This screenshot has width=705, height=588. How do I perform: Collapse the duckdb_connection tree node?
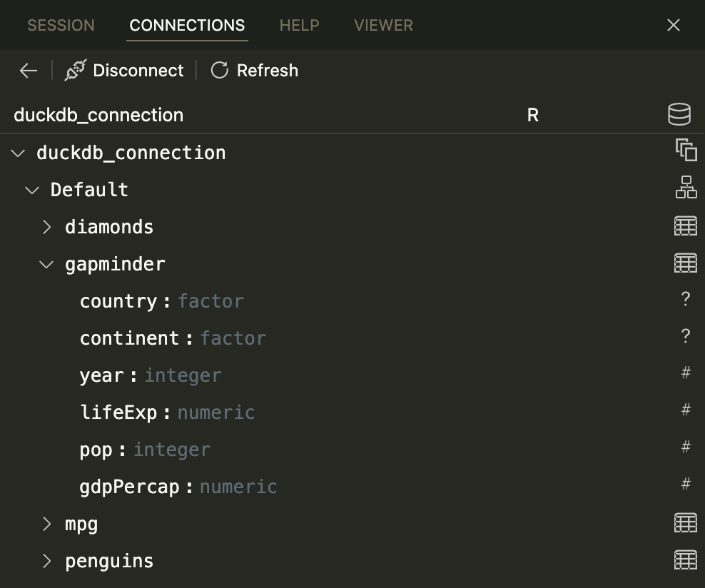pos(18,153)
